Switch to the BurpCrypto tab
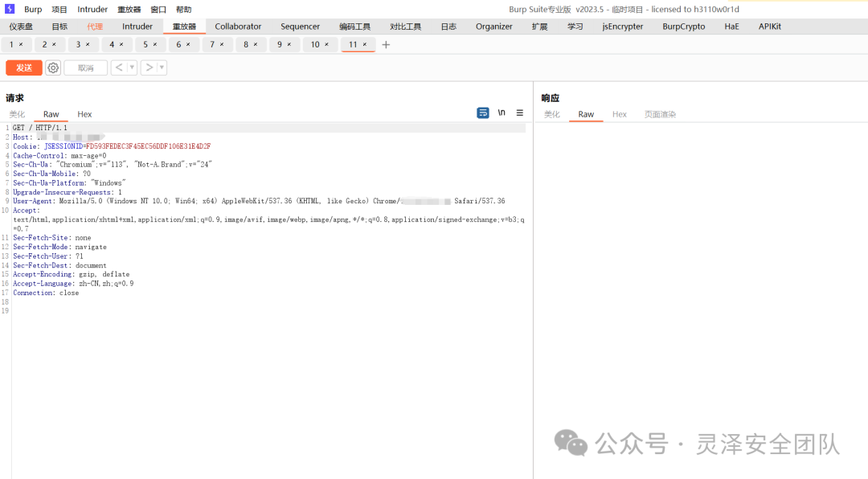Viewport: 868px width, 479px height. pos(684,27)
